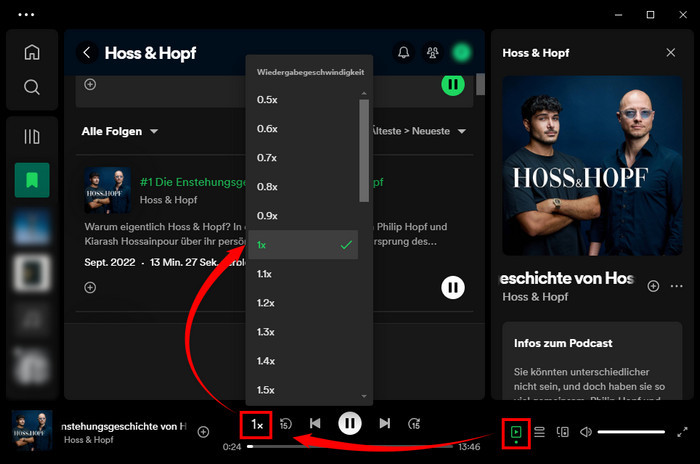700x464 pixels.
Task: Open the queue icon
Action: [539, 432]
